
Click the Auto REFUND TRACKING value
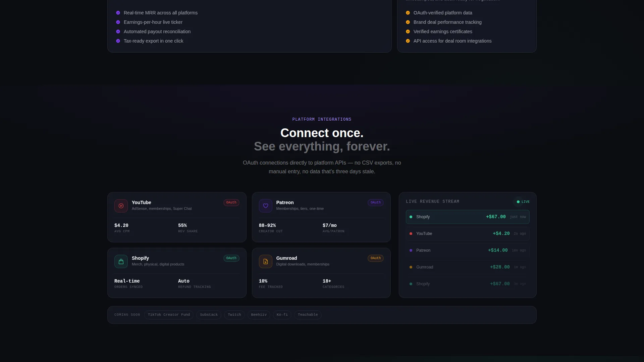pyautogui.click(x=183, y=281)
